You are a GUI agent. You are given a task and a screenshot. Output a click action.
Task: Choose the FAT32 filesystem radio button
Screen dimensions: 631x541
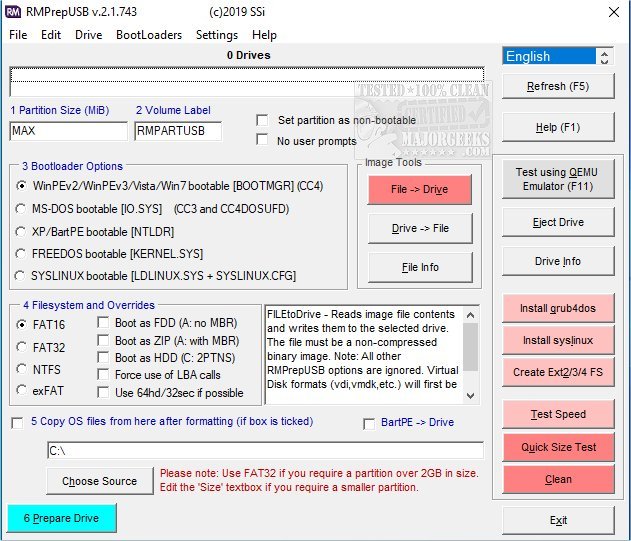[x=21, y=347]
